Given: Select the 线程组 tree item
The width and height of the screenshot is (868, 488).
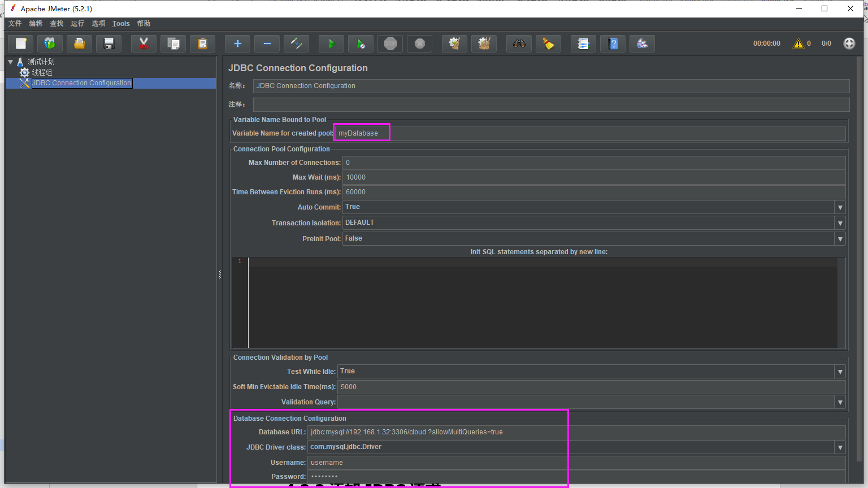Looking at the screenshot, I should 41,72.
